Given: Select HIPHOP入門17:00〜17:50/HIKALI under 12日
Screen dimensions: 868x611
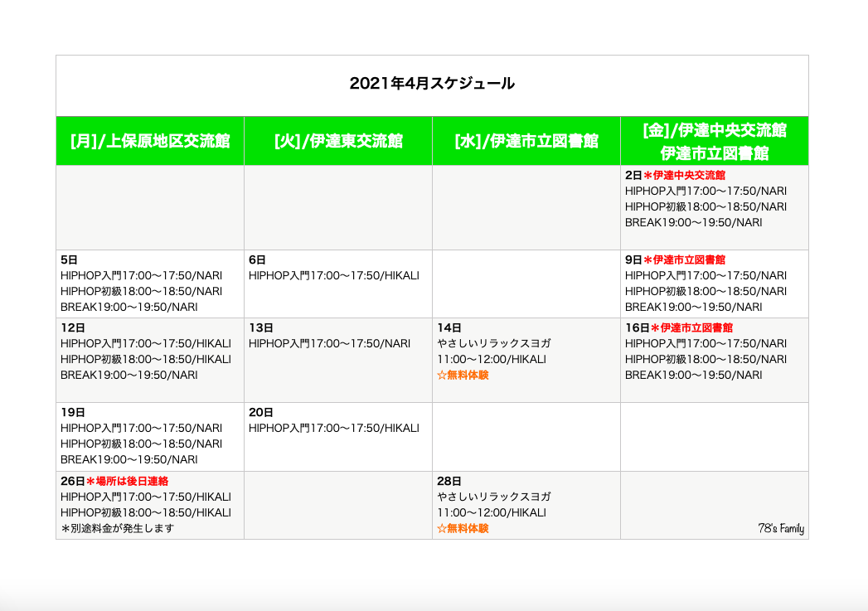Looking at the screenshot, I should [x=146, y=344].
